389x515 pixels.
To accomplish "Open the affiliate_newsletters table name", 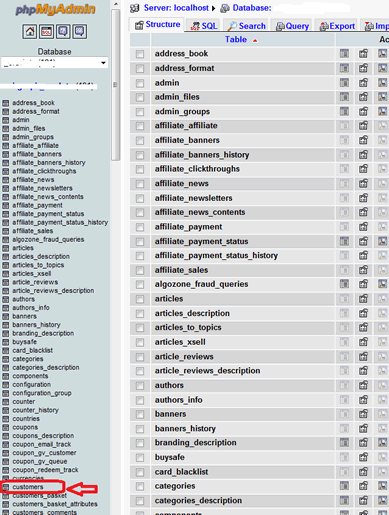I will click(193, 198).
